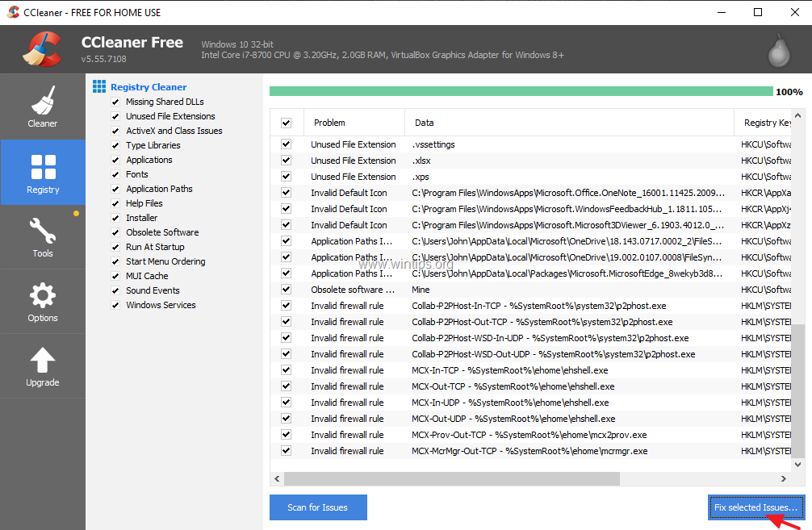The image size is (812, 530).
Task: Uncheck Missing Shared DLLs option
Action: click(115, 102)
